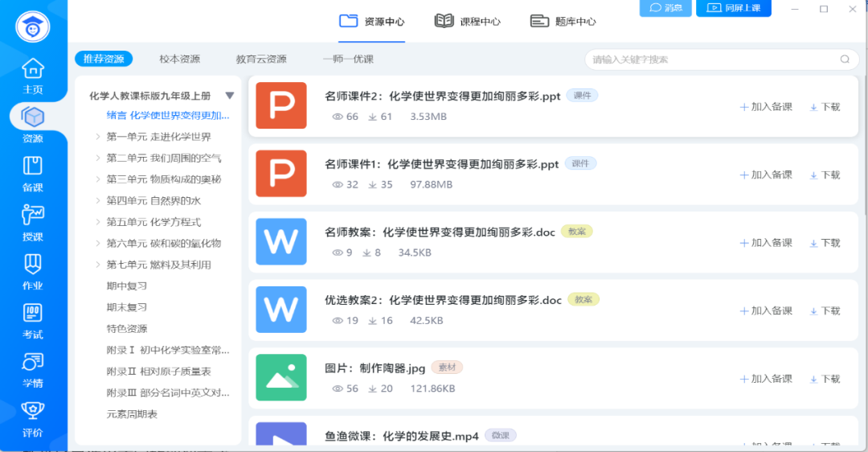This screenshot has height=452, width=868.
Task: Open the textbook version dropdown arrow
Action: [230, 95]
